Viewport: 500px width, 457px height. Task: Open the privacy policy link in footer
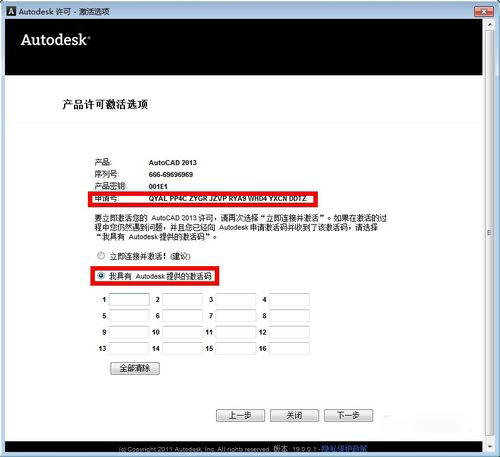pos(344,448)
